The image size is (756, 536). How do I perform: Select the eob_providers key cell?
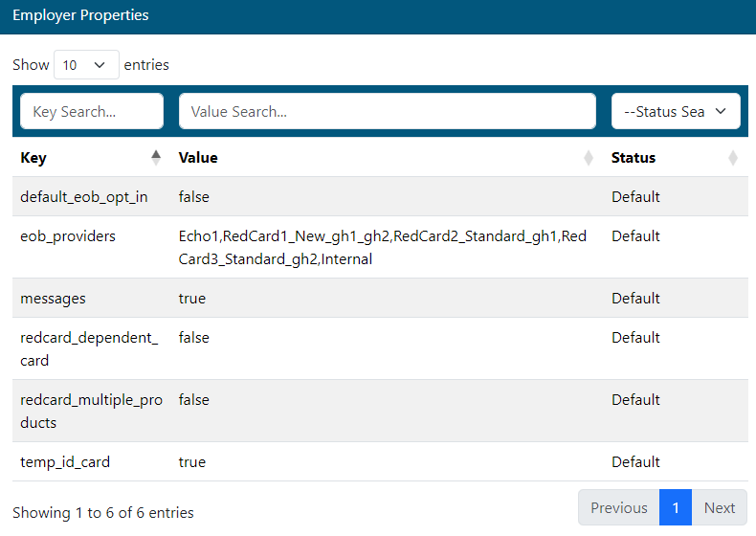(x=68, y=236)
